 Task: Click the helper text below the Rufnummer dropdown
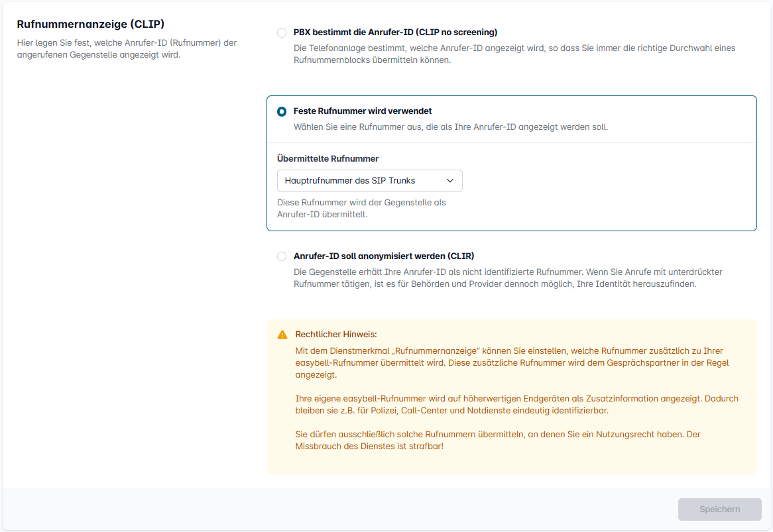coord(361,208)
